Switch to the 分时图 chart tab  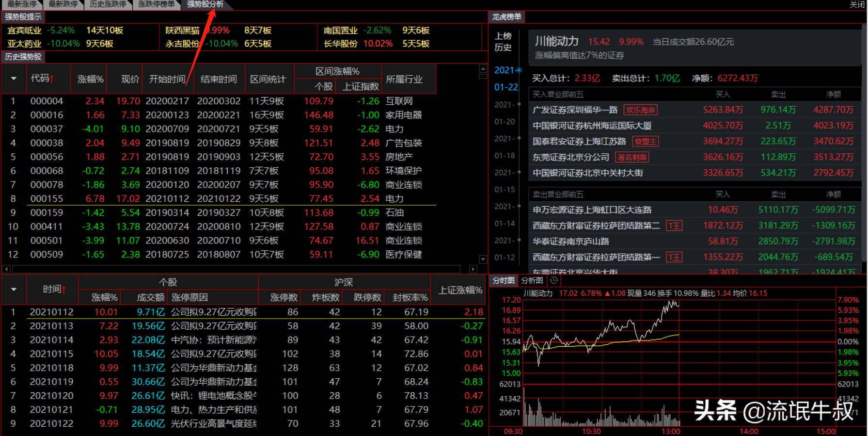pyautogui.click(x=504, y=280)
